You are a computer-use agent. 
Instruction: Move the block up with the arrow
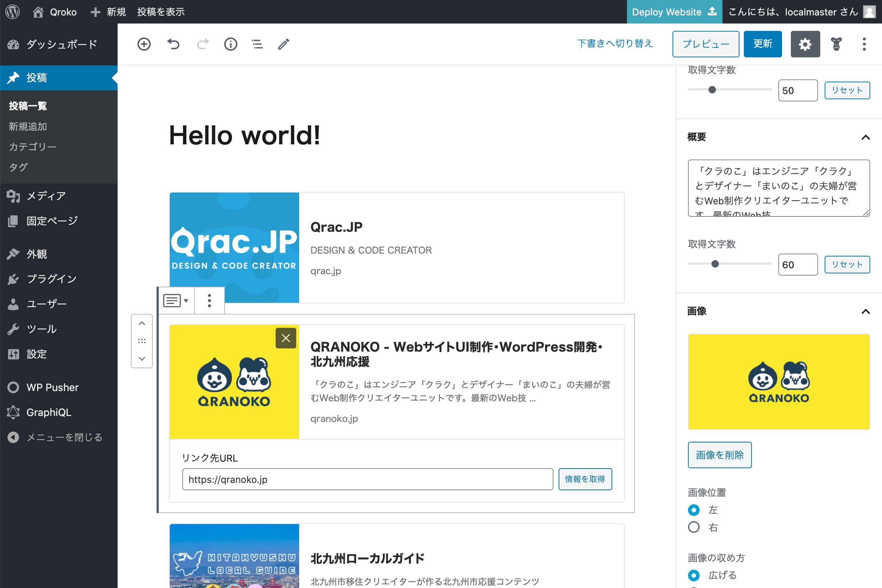(x=142, y=323)
